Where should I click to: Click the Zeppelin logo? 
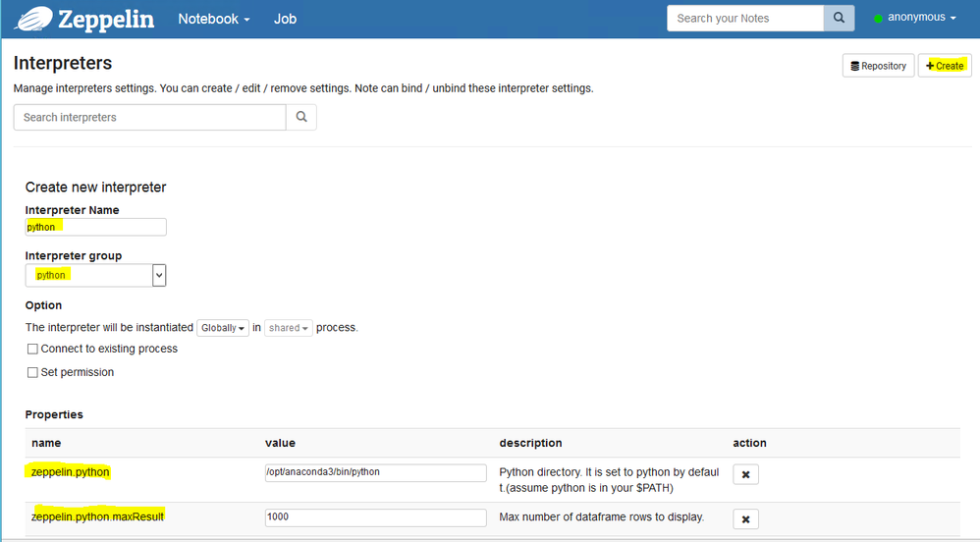coord(84,19)
